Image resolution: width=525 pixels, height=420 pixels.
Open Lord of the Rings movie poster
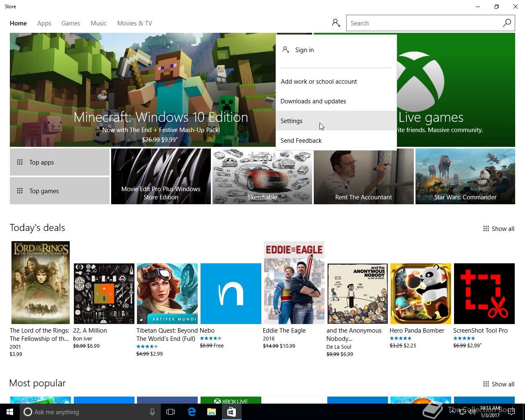(41, 283)
